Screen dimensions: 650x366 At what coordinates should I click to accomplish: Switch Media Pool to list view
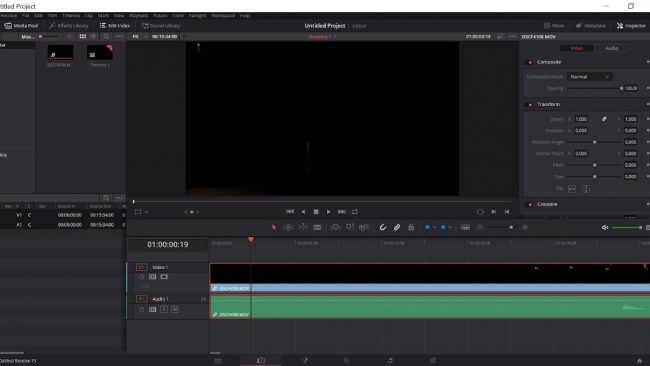click(93, 36)
